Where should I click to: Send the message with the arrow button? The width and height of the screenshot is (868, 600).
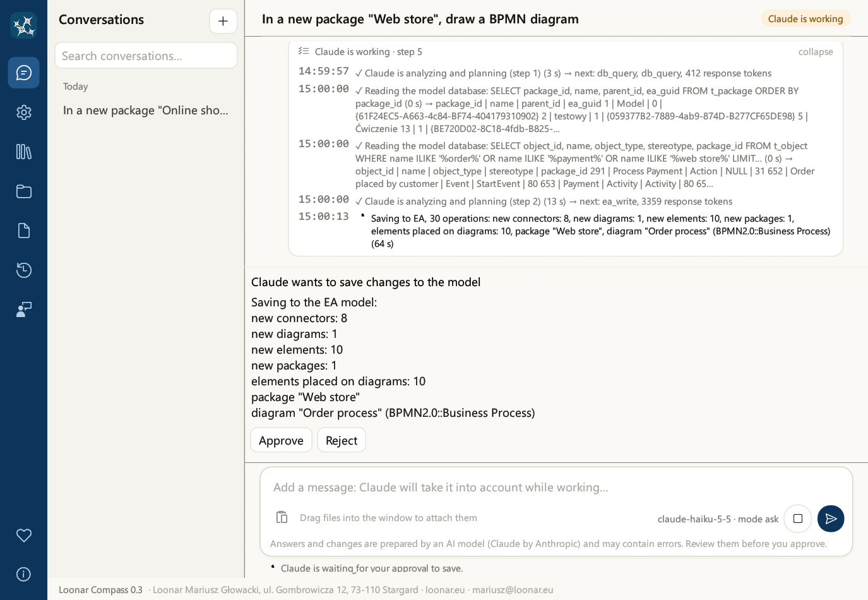pyautogui.click(x=831, y=519)
